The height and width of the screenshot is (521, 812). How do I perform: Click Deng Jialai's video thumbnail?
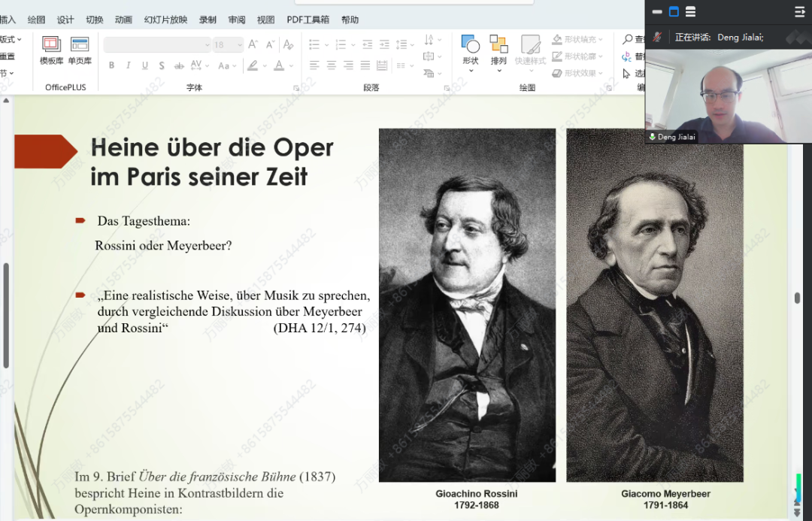pos(728,96)
